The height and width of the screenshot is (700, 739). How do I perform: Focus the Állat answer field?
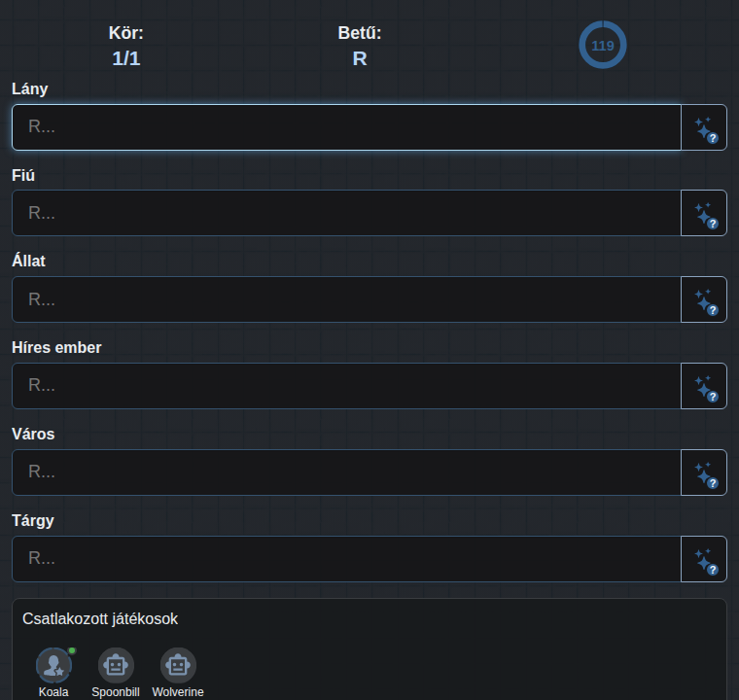(x=346, y=299)
